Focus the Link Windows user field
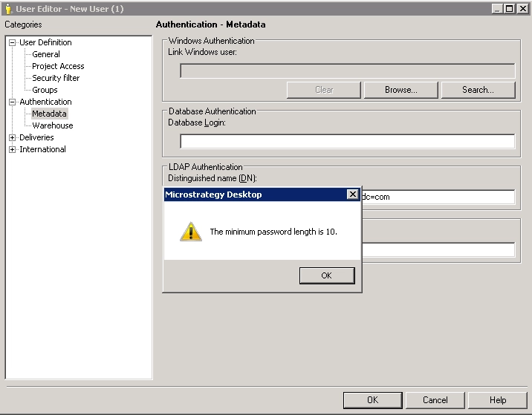 348,71
